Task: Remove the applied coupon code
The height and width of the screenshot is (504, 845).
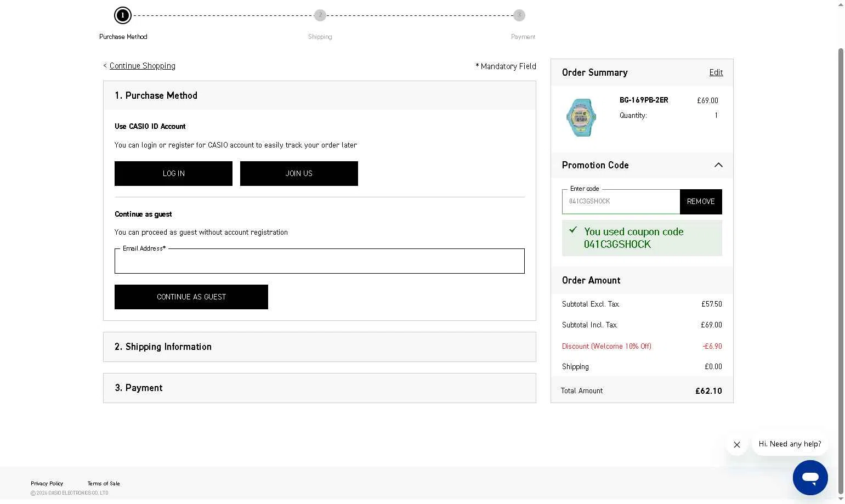Action: click(x=701, y=202)
